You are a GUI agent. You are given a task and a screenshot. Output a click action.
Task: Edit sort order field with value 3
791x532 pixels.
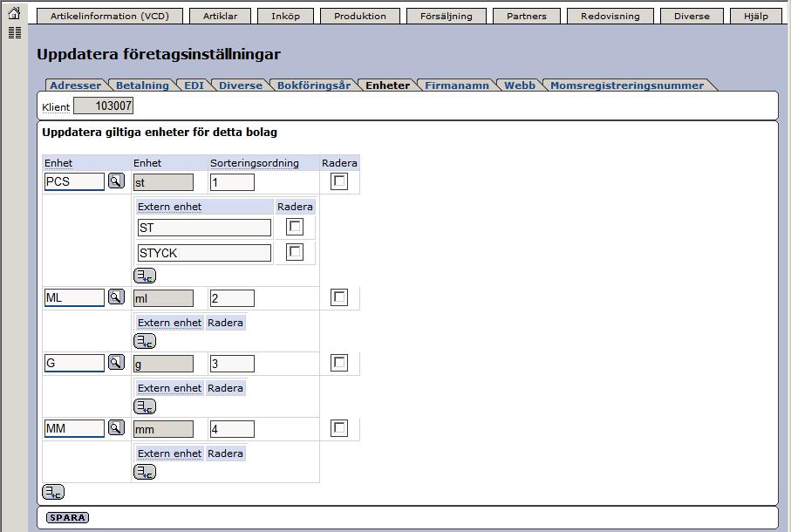point(232,364)
